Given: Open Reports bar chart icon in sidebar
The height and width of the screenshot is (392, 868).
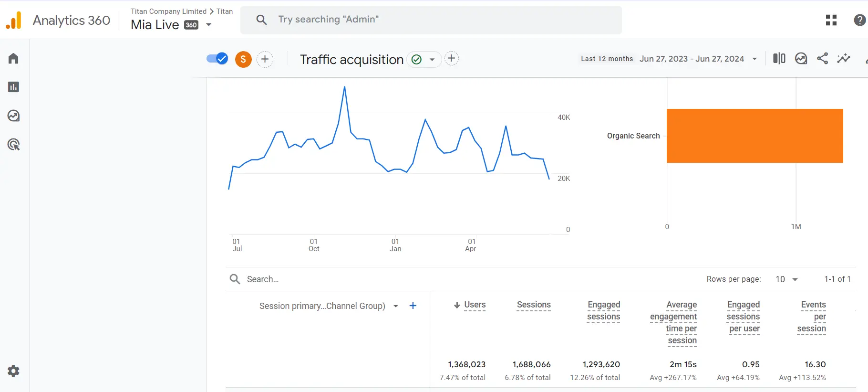Looking at the screenshot, I should 13,87.
